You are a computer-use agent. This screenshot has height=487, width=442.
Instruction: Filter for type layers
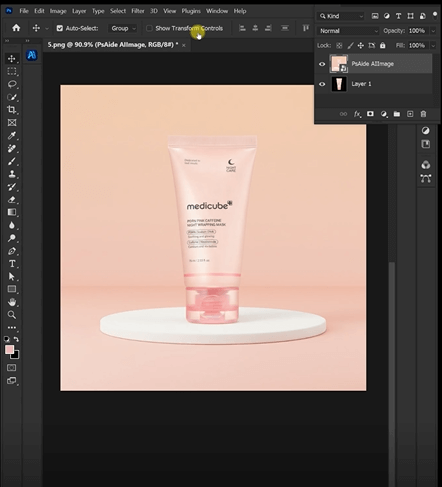tap(398, 16)
